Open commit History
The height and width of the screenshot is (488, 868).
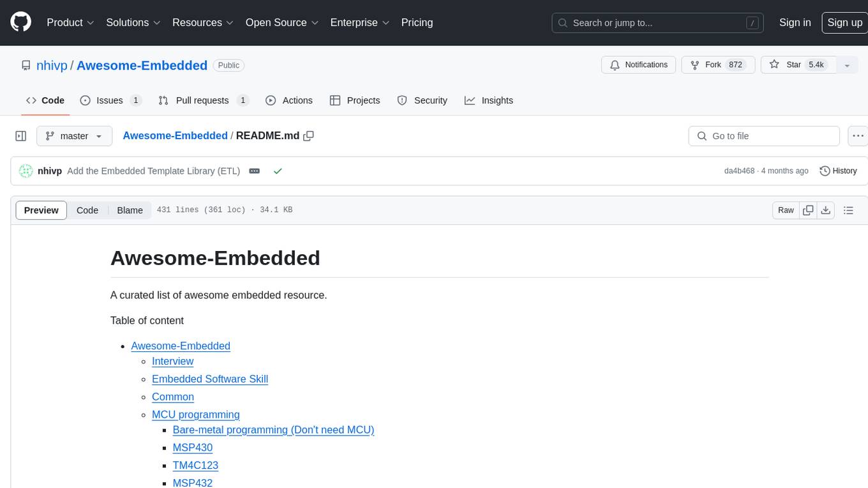pos(838,171)
